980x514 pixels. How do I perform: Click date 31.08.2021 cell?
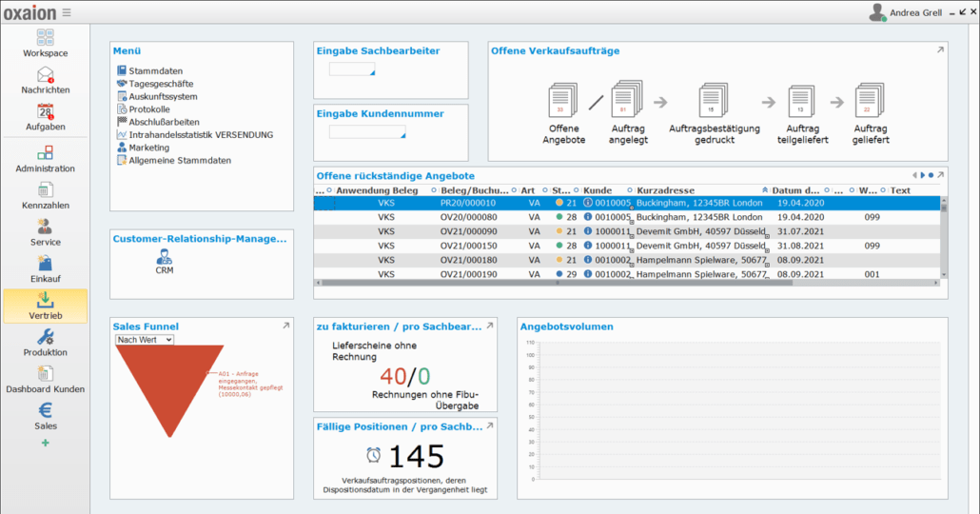coord(800,246)
